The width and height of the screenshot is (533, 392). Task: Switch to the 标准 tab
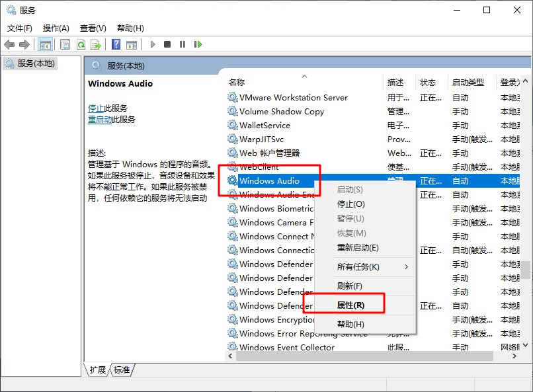[121, 370]
